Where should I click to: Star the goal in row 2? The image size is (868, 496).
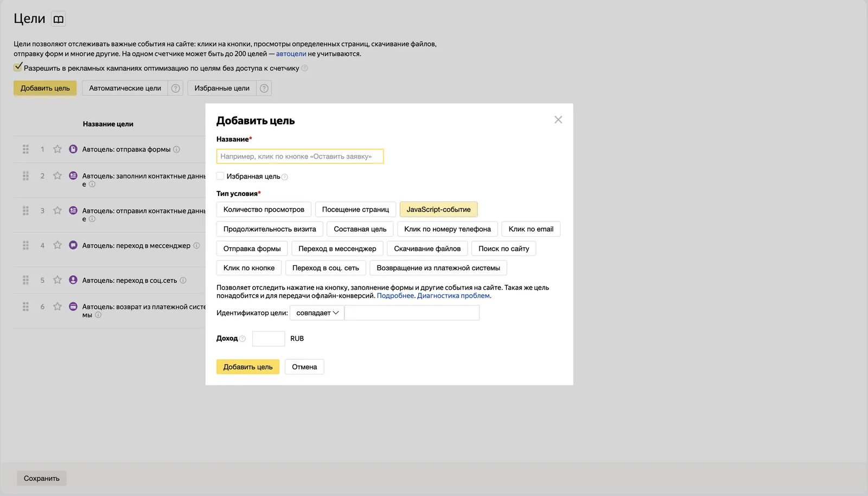click(57, 176)
